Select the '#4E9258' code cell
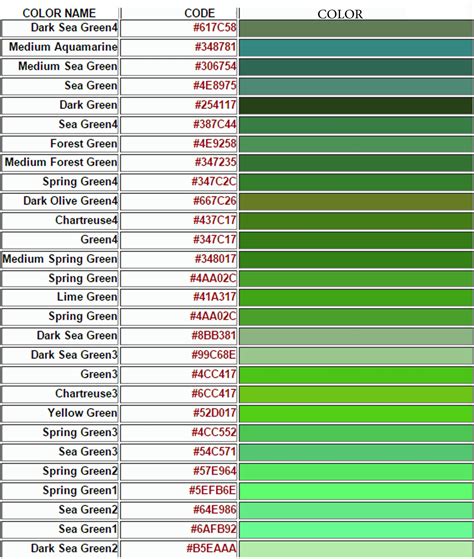The height and width of the screenshot is (559, 474). click(179, 144)
